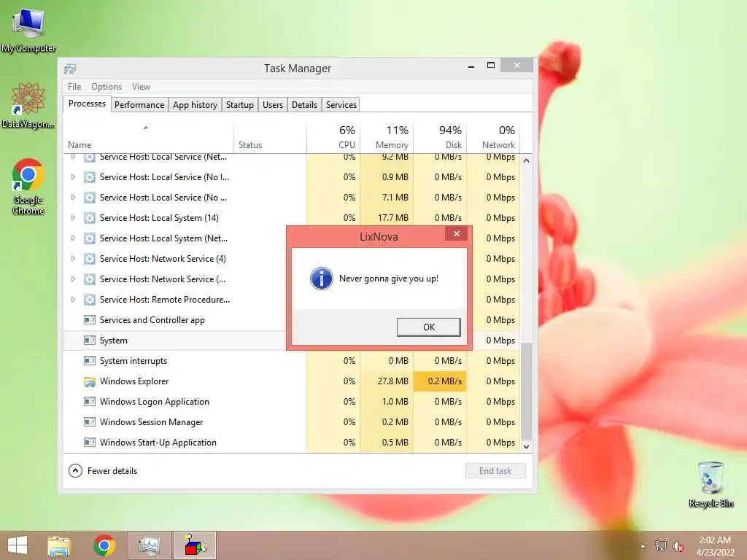Open the File menu in Task Manager
747x560 pixels.
pyautogui.click(x=74, y=87)
